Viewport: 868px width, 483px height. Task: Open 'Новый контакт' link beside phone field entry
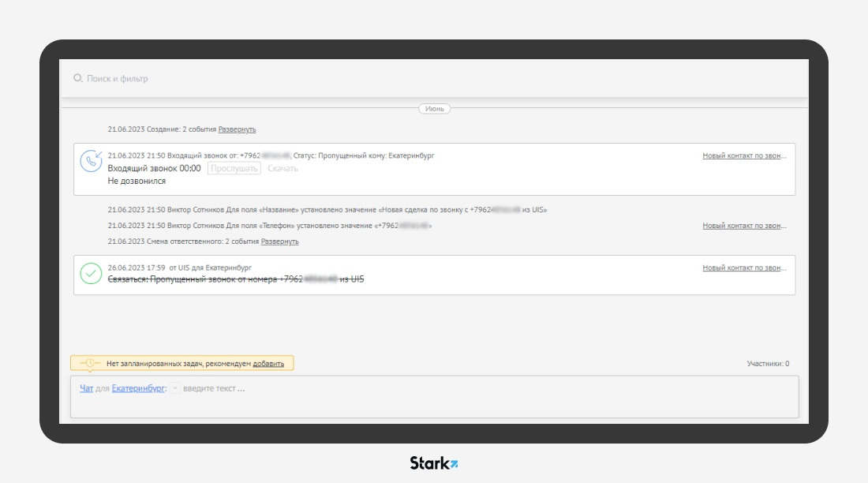pyautogui.click(x=744, y=226)
